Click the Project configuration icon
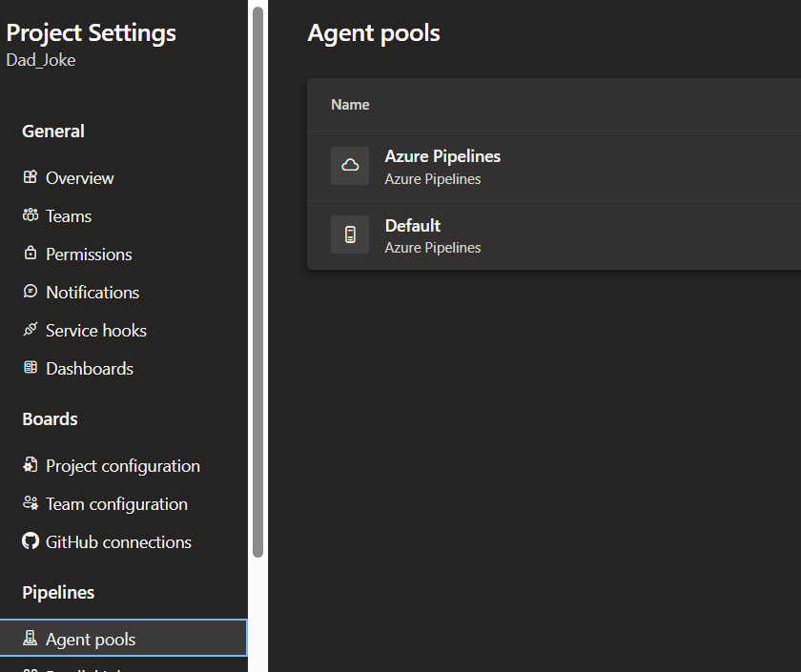The image size is (801, 672). click(x=31, y=465)
